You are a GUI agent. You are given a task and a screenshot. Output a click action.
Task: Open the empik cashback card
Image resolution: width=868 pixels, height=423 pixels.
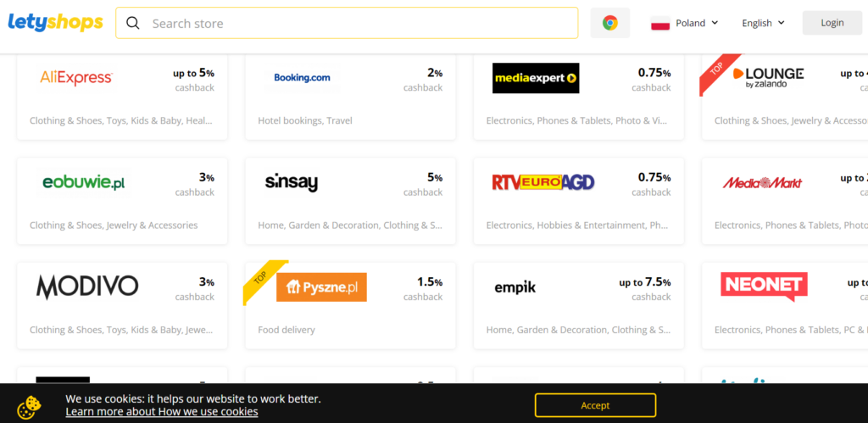pos(578,306)
